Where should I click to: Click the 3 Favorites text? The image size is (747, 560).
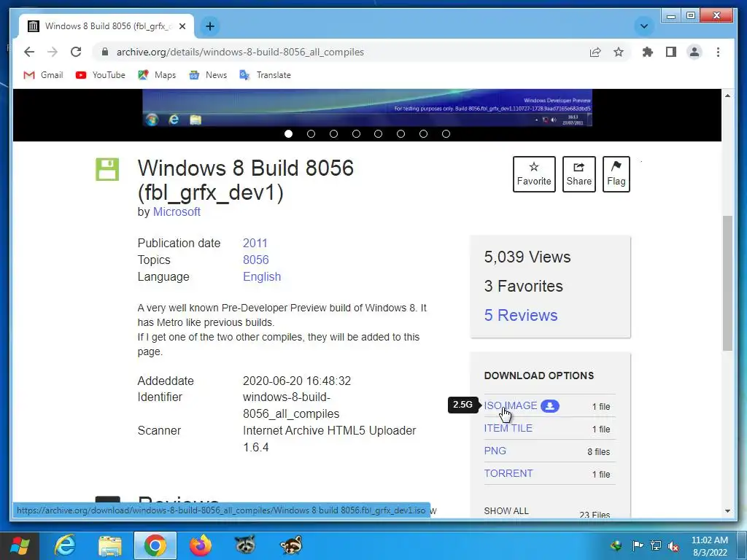(x=524, y=286)
